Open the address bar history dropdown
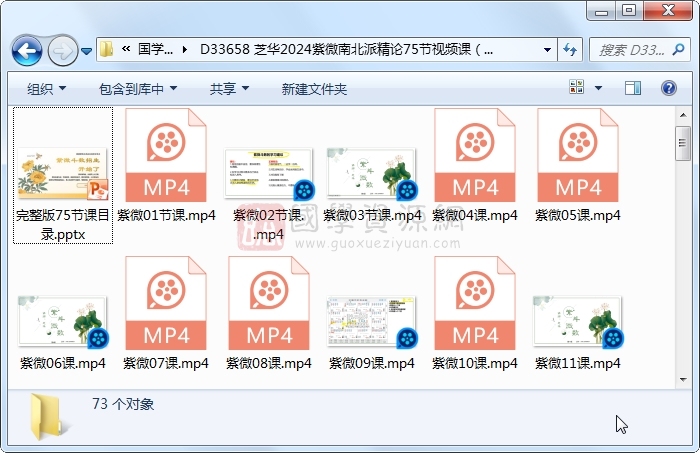Viewport: 700px width, 453px height. [547, 50]
